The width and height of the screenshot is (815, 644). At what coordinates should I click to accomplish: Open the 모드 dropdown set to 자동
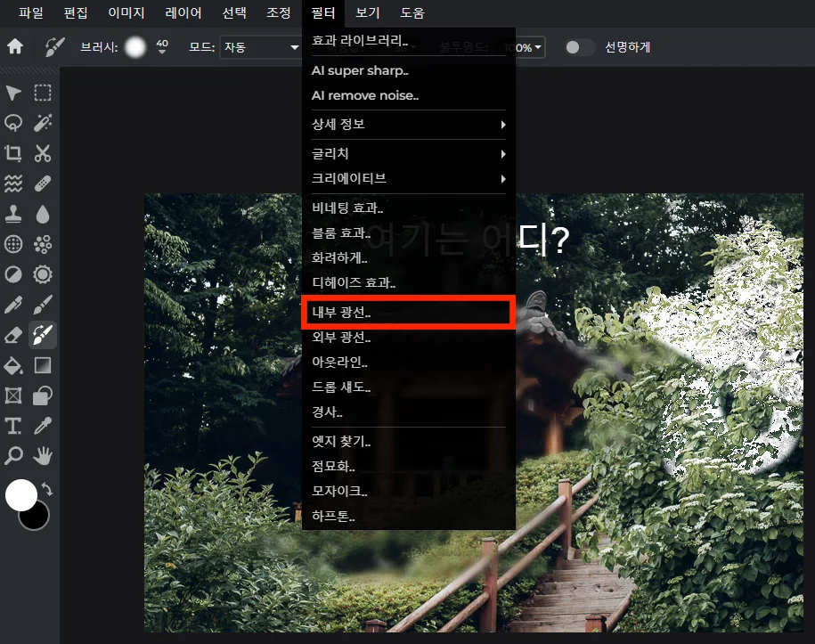pos(261,47)
